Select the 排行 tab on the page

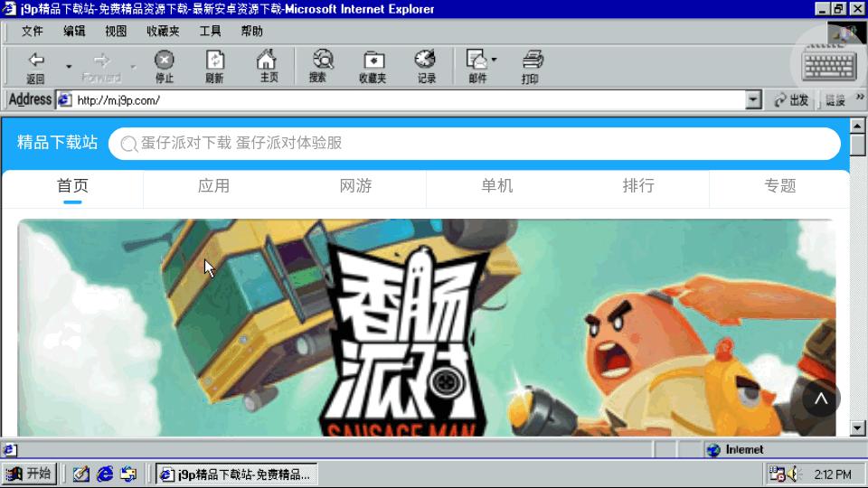coord(638,186)
